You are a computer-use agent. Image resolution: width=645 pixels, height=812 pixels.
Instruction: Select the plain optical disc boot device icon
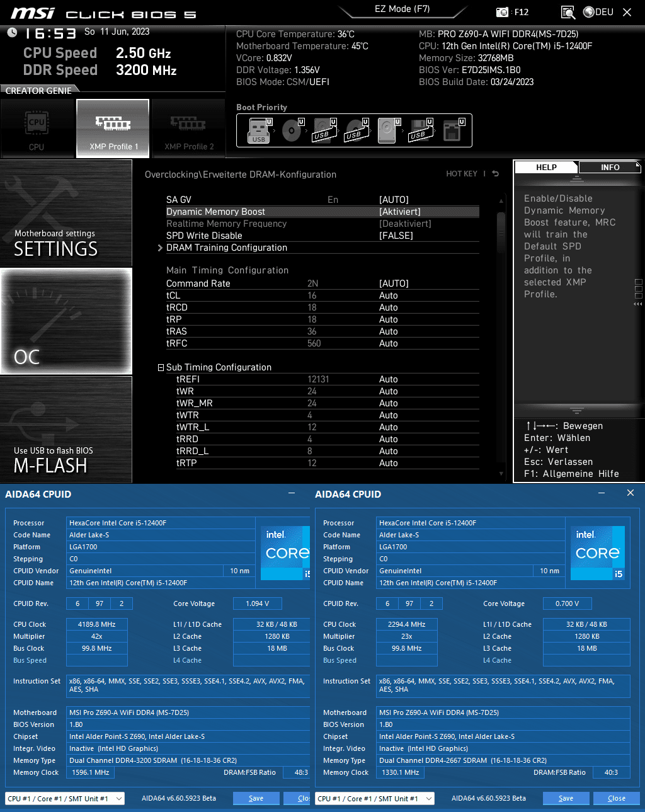pos(292,131)
